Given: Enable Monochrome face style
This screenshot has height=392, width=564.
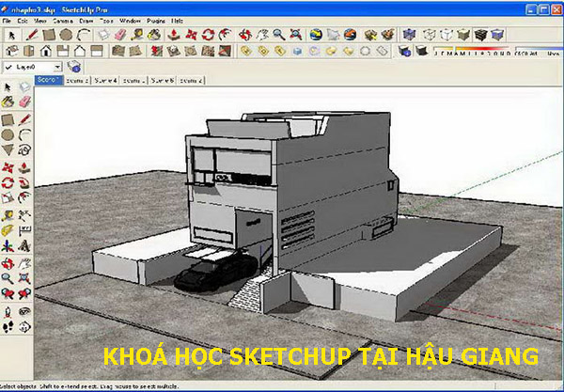Looking at the screenshot, I should 498,35.
